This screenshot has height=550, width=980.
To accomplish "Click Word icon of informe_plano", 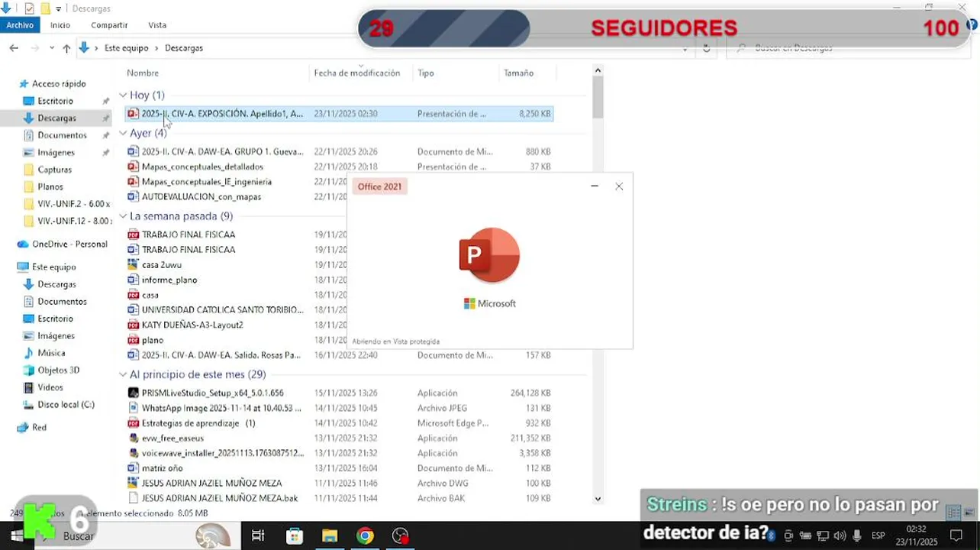I will [133, 280].
